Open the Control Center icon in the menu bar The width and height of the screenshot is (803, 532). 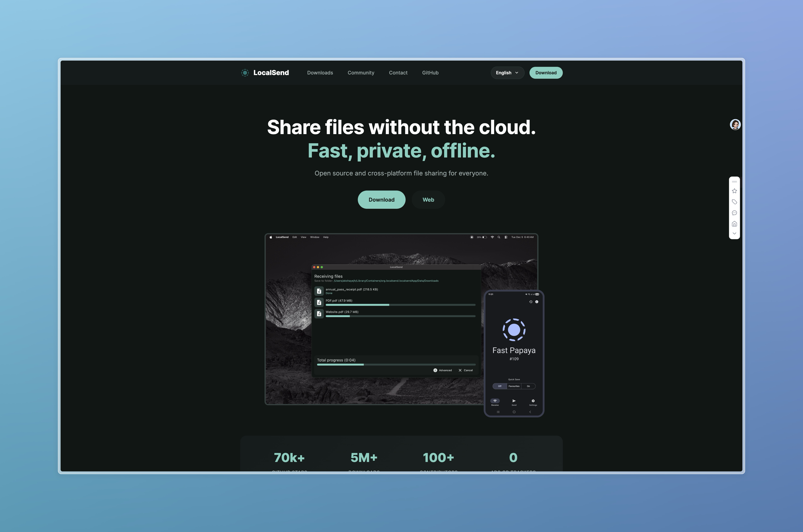pyautogui.click(x=506, y=237)
